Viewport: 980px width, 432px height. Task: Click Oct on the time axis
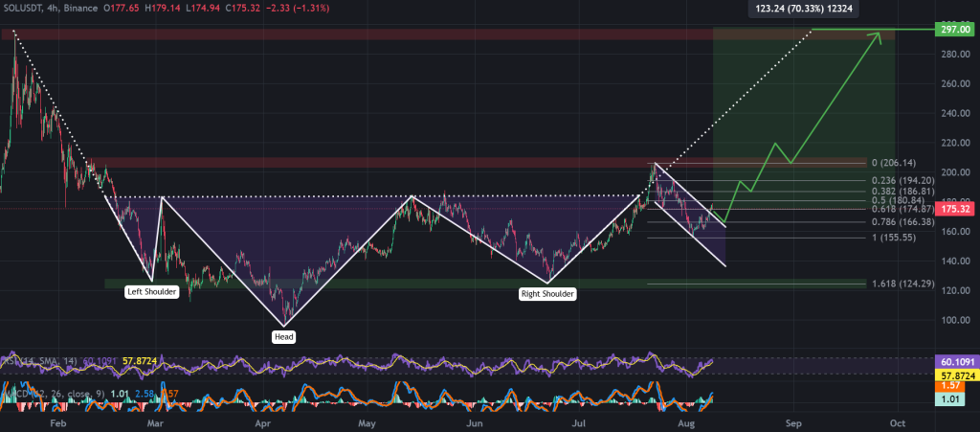click(x=897, y=422)
